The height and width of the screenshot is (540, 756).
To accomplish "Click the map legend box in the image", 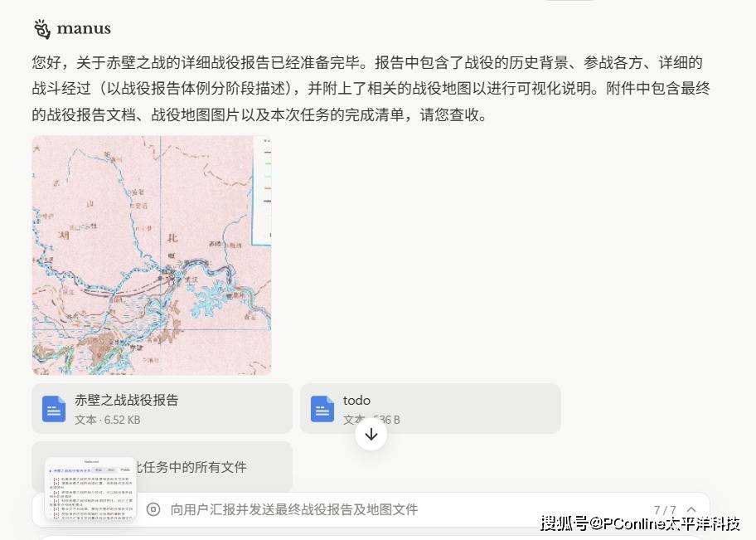I will click(262, 191).
